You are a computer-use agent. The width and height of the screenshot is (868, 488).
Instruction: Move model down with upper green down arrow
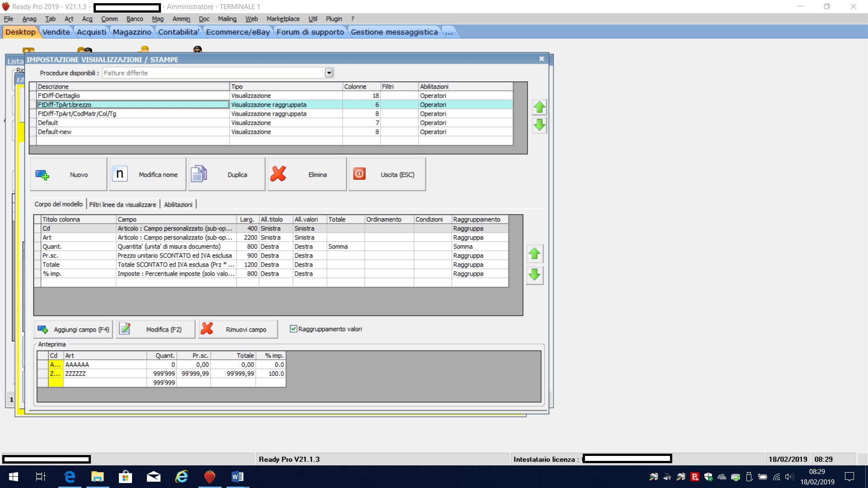tap(539, 125)
